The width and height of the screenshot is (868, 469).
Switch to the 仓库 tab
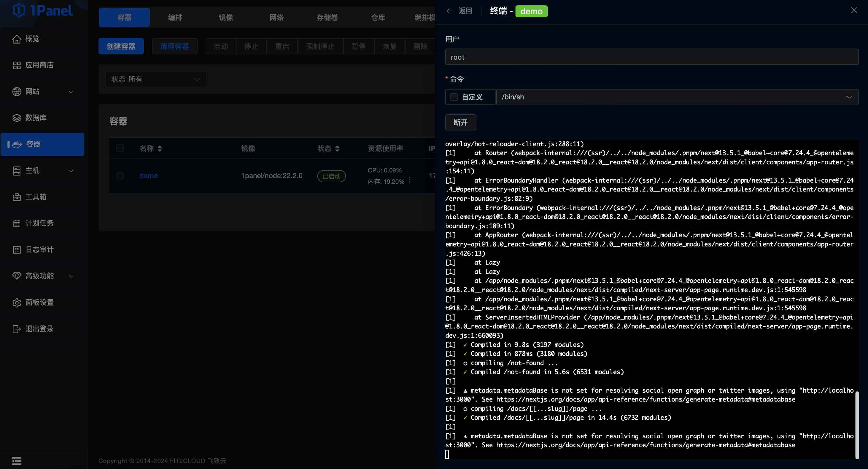378,18
